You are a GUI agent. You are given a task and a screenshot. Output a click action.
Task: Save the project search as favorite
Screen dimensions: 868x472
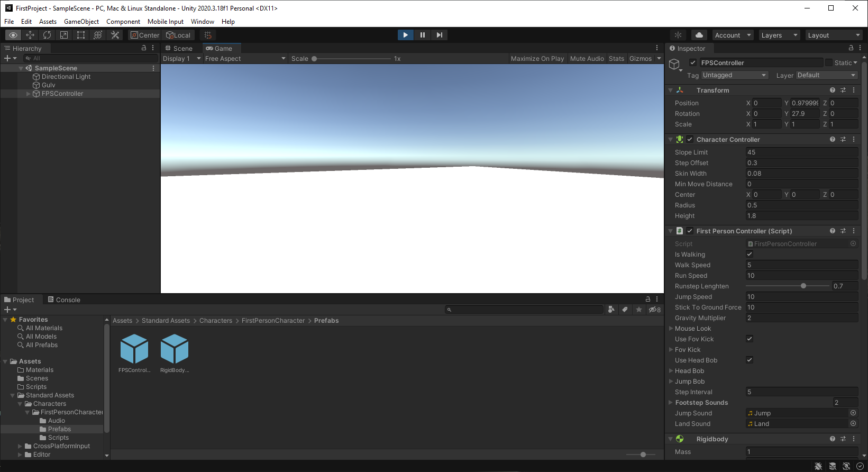639,310
